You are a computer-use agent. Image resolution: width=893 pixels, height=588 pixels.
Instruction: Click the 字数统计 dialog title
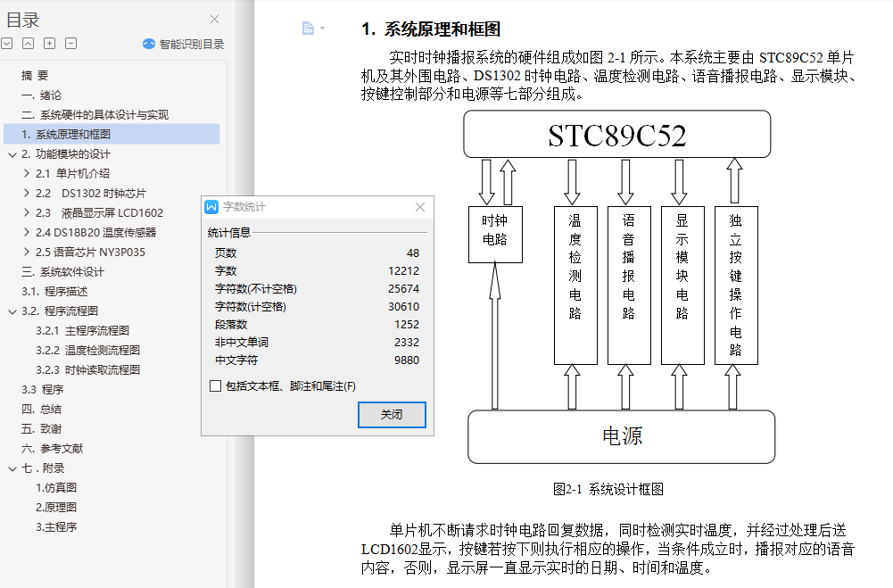(244, 207)
